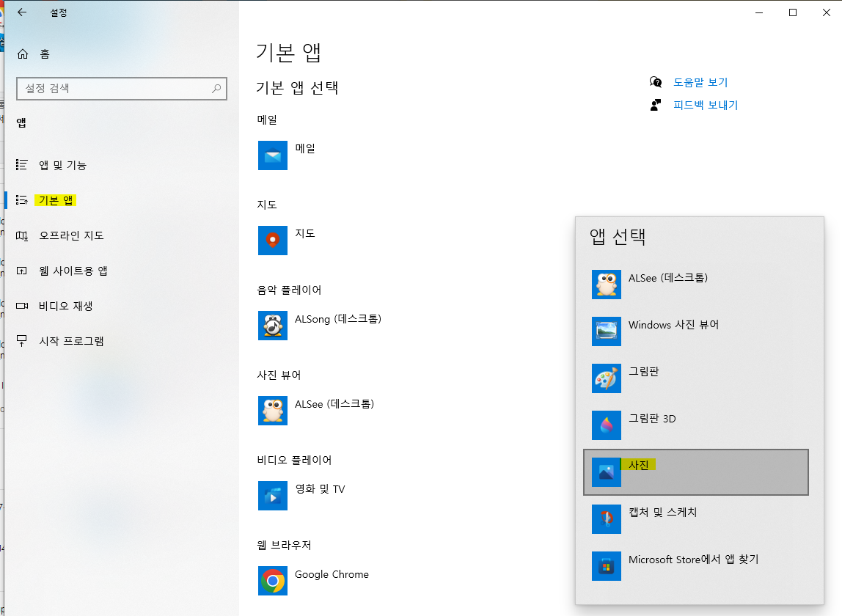
Task: Click the 도움말 보기 help icon
Action: pyautogui.click(x=656, y=81)
